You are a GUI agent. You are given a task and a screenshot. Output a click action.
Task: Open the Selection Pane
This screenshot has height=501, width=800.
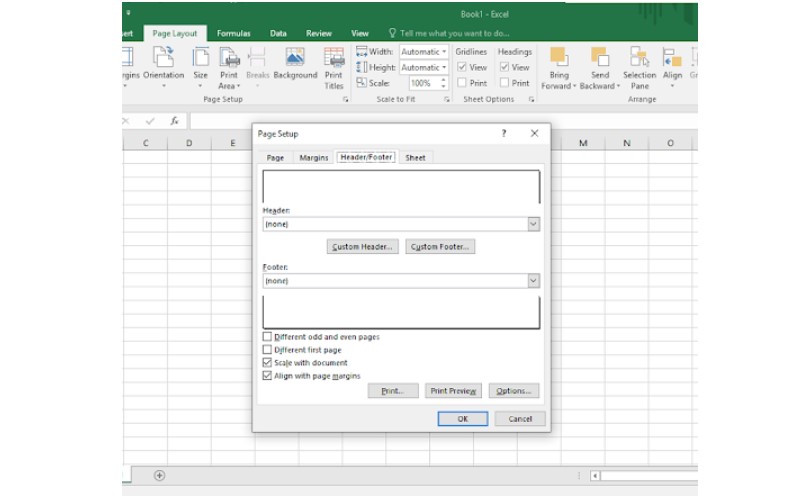(639, 67)
